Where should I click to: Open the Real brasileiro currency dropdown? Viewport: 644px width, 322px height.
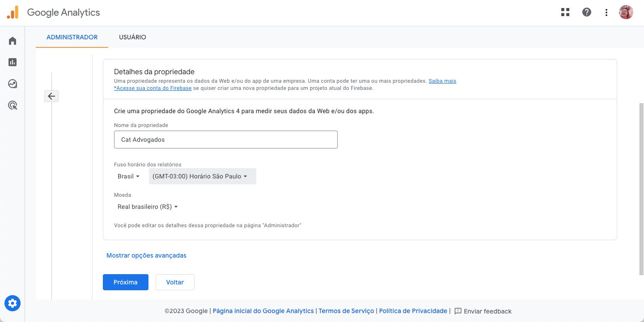(148, 207)
